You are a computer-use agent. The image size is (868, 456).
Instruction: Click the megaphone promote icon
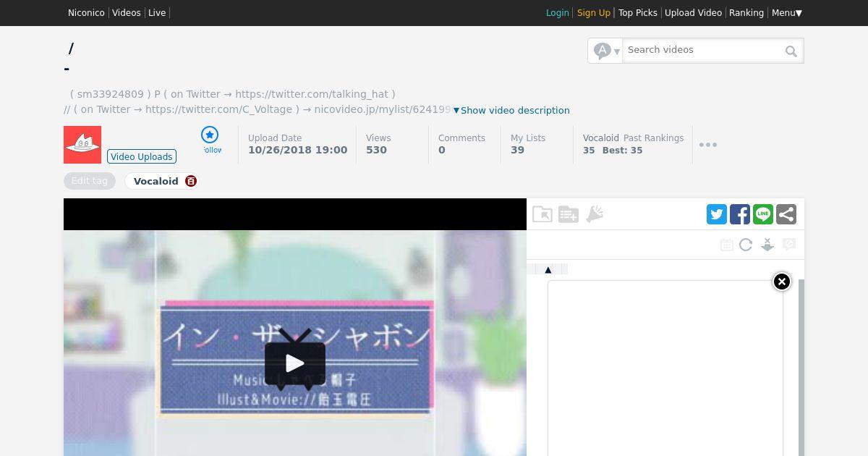coord(595,214)
